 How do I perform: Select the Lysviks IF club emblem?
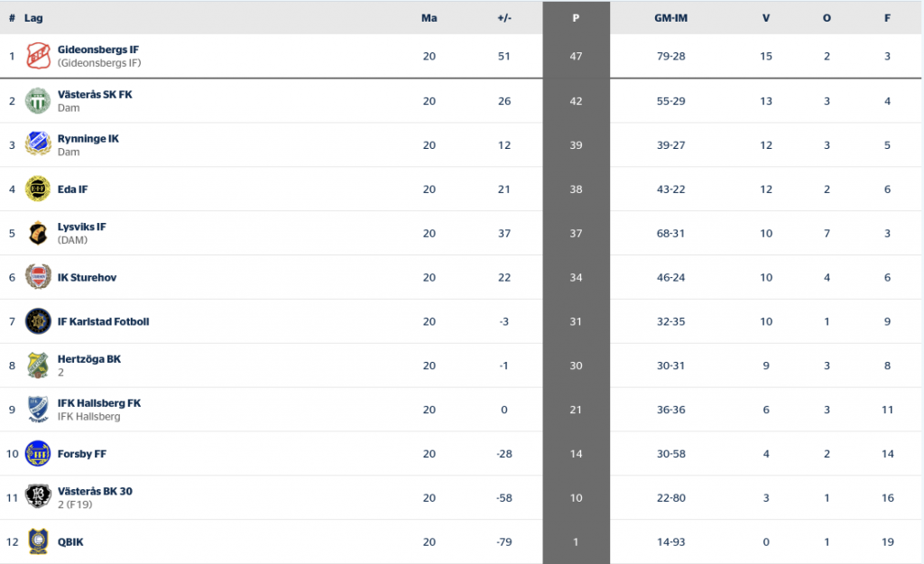pos(38,234)
